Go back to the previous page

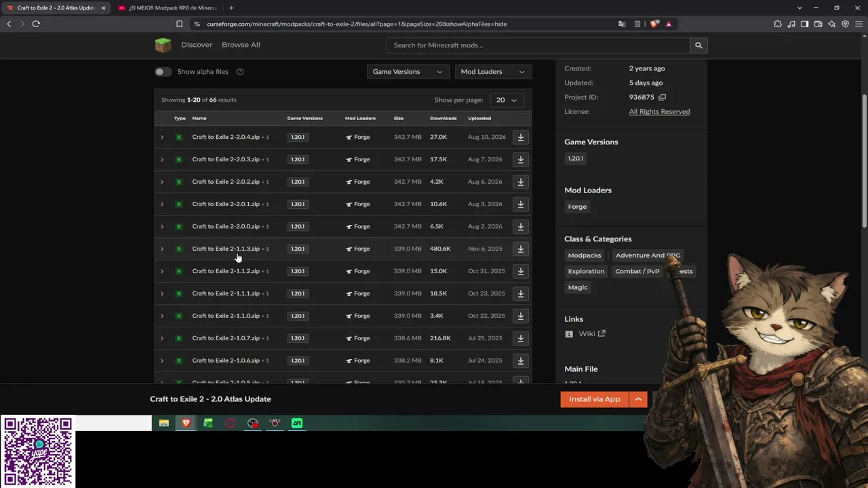pos(9,24)
